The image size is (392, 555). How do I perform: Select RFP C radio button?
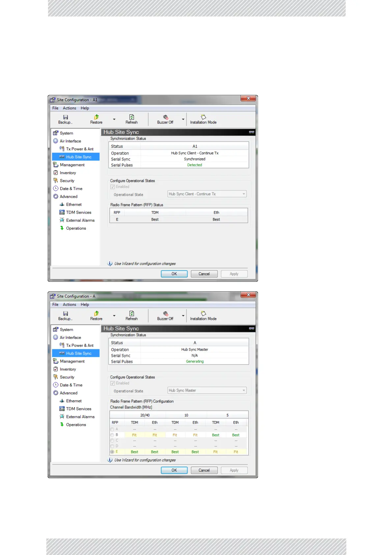click(x=112, y=441)
